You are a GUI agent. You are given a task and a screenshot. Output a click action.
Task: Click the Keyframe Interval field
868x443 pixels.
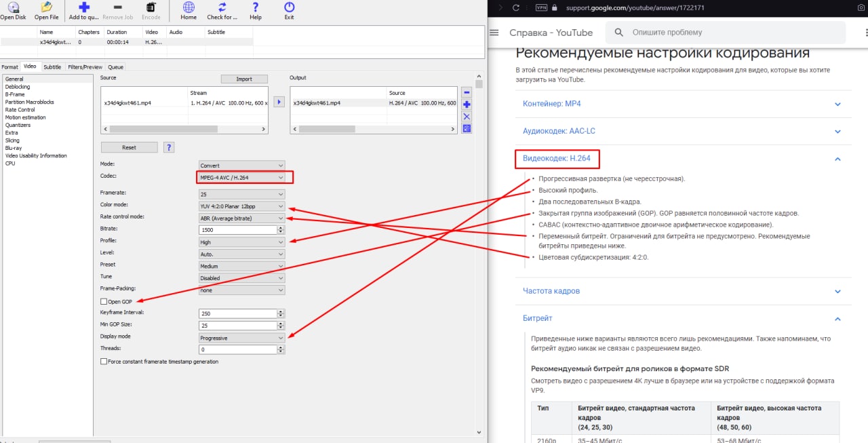238,313
